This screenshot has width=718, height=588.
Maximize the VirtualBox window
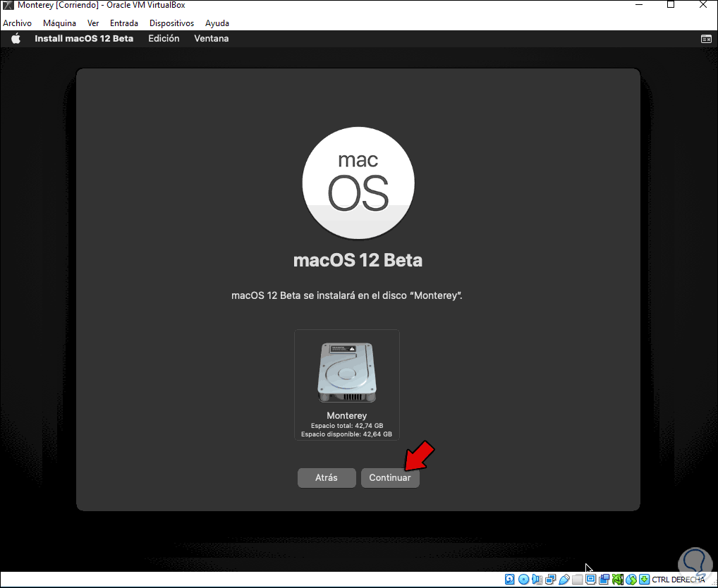point(671,5)
